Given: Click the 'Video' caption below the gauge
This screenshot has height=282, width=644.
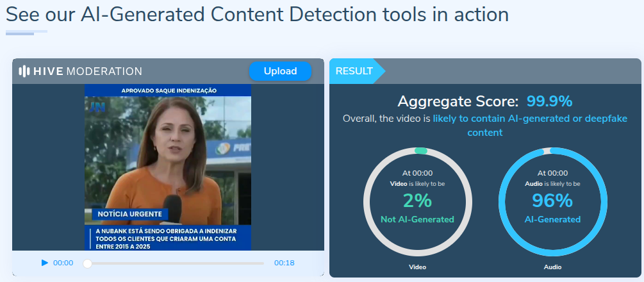Looking at the screenshot, I should tap(417, 267).
